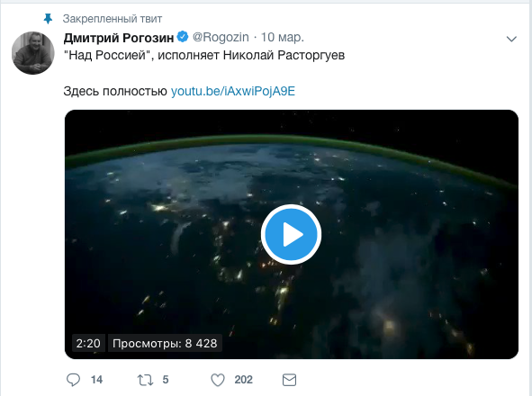The height and width of the screenshot is (396, 532).
Task: Click the Закрепленный твит label
Action: click(x=113, y=19)
